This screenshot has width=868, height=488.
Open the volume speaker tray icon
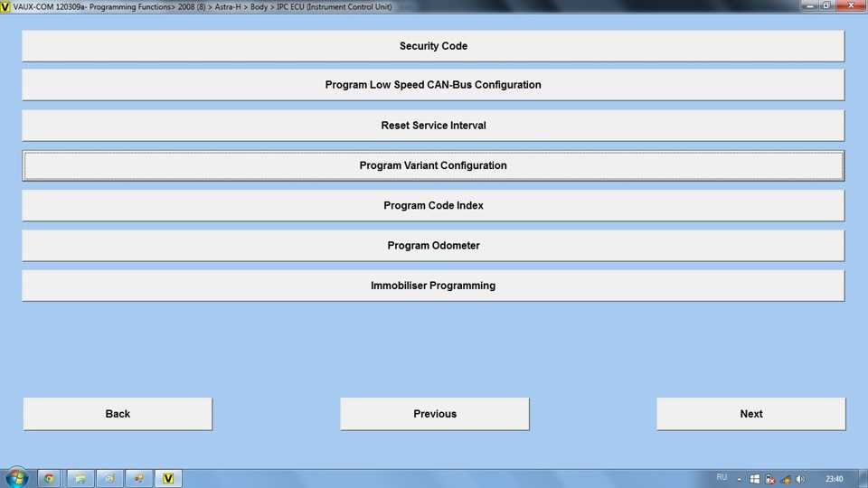pos(800,479)
